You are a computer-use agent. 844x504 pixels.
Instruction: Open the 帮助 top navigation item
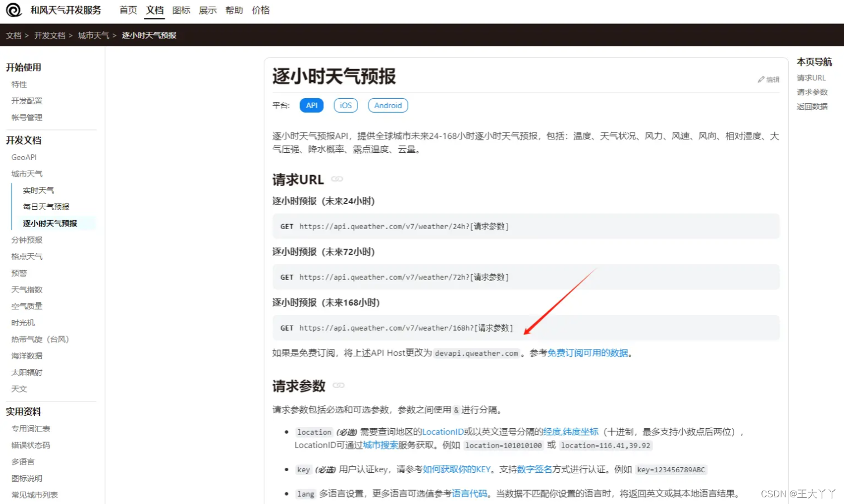point(234,10)
